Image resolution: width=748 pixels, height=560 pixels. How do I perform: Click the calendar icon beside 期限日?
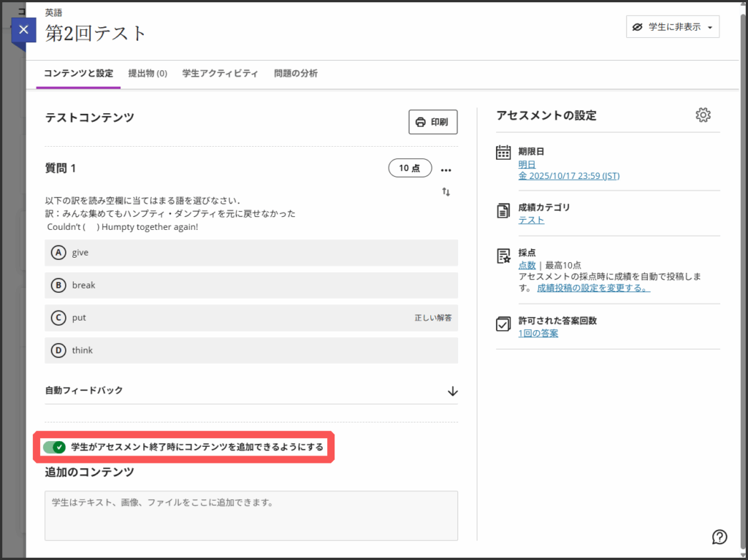tap(503, 153)
